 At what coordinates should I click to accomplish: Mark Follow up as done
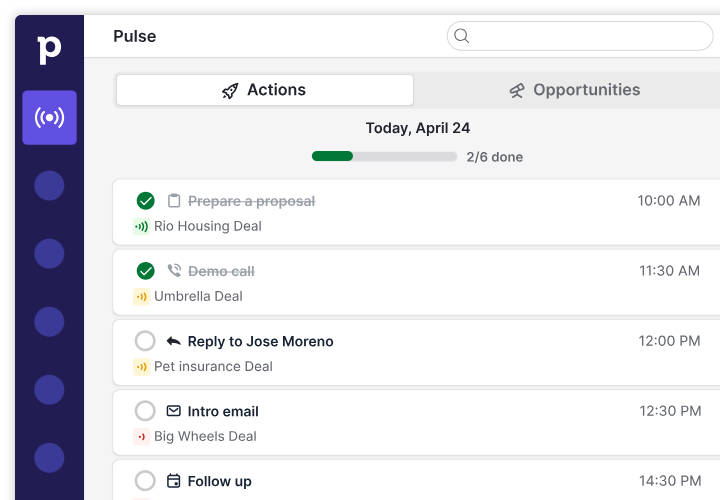(145, 481)
